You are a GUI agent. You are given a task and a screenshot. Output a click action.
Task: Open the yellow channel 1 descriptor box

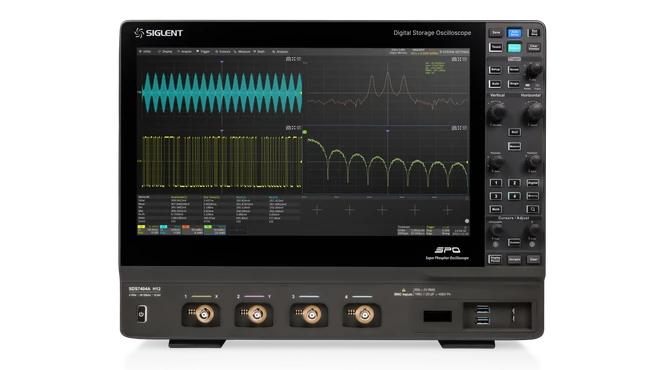coord(148,229)
